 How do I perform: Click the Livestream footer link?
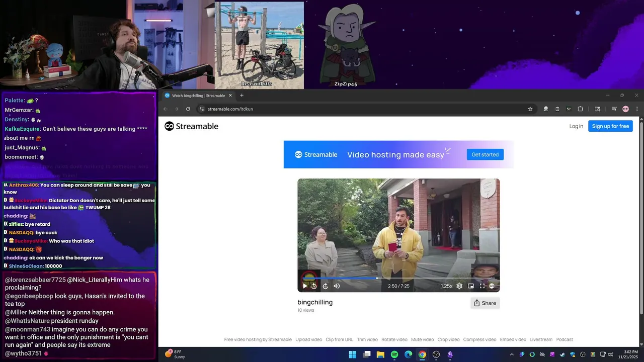[x=541, y=339]
